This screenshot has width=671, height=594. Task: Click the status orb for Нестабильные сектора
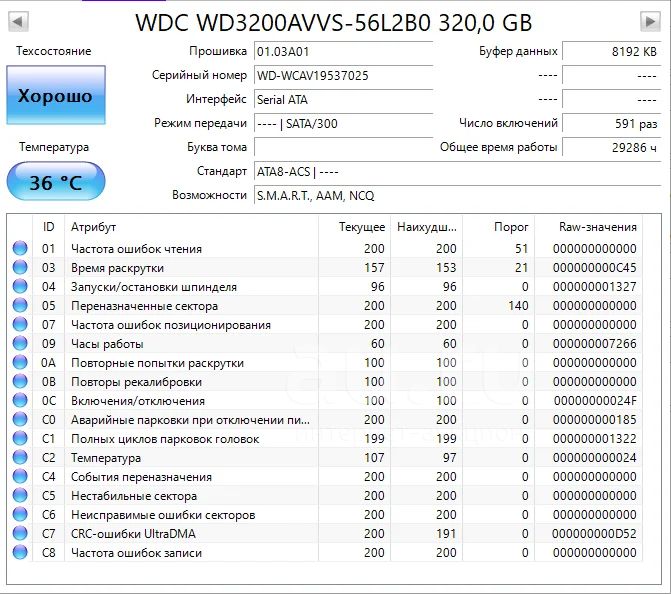coord(20,495)
